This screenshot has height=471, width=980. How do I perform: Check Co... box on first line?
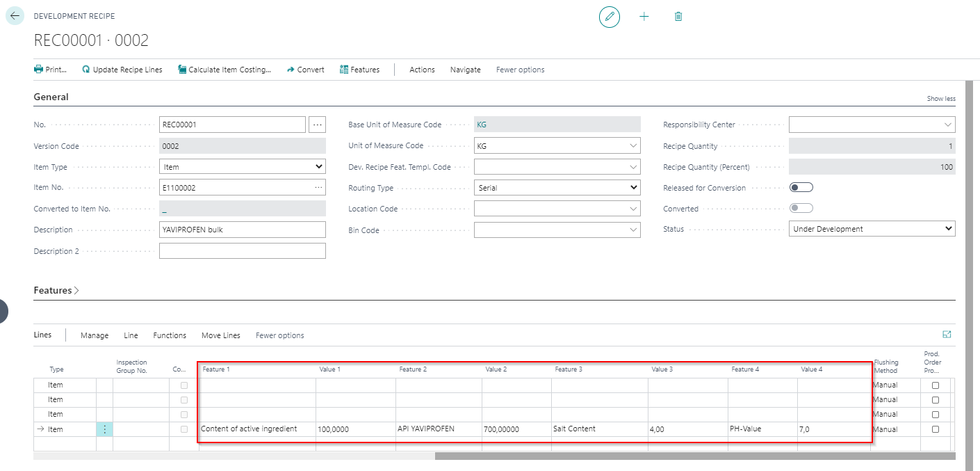pos(184,385)
